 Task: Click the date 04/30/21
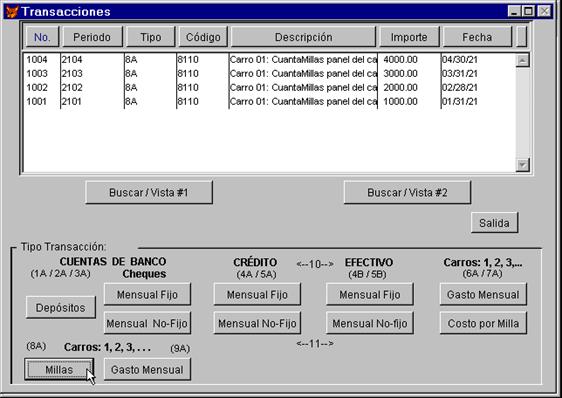tap(460, 60)
